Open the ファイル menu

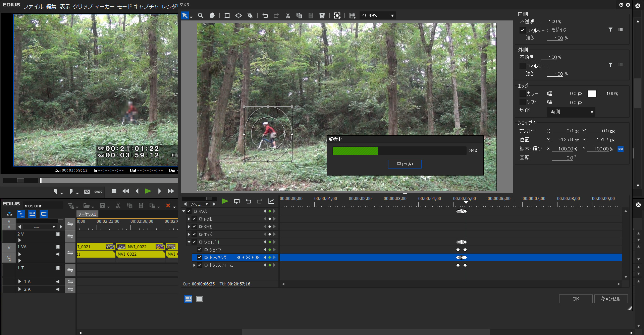pyautogui.click(x=33, y=6)
